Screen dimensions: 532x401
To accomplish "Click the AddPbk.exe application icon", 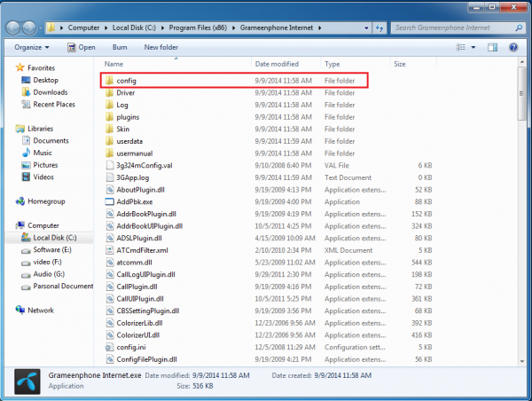I will tap(109, 201).
